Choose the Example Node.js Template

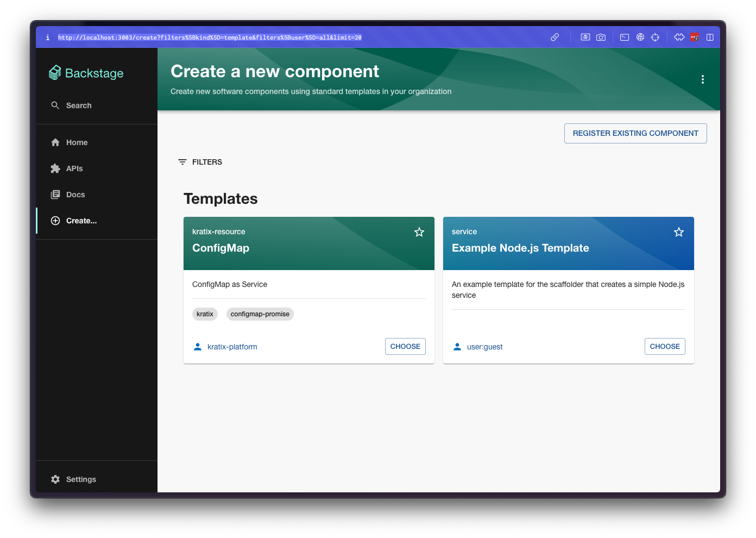[665, 347]
